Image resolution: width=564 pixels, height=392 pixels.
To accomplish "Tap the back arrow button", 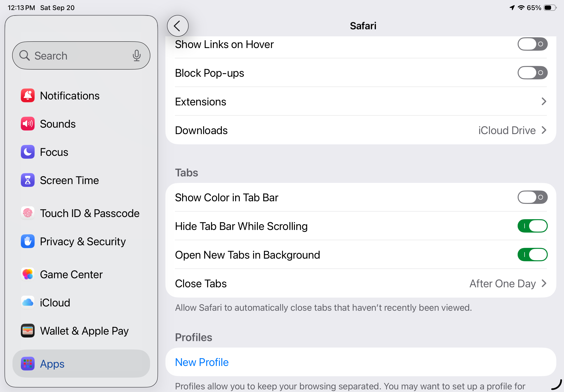I will [178, 26].
